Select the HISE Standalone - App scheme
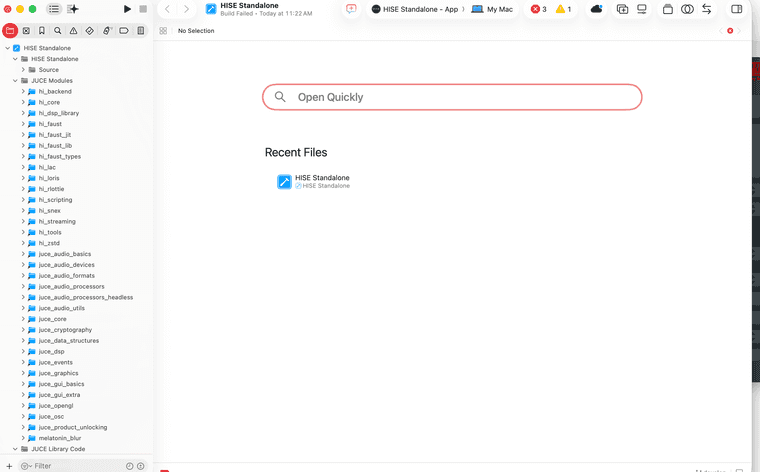The height and width of the screenshot is (472, 760). click(x=415, y=9)
